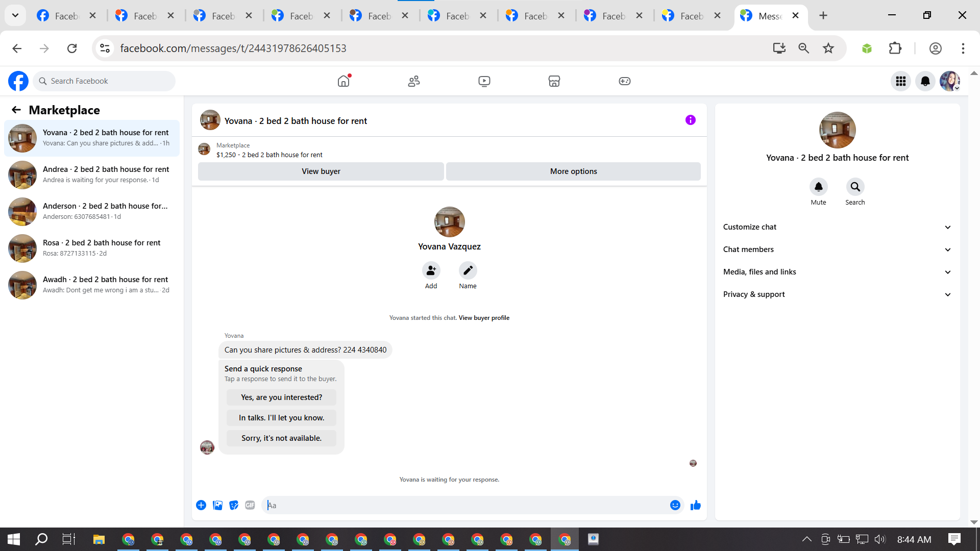This screenshot has height=551, width=980.
Task: Click the View buyer button
Action: pyautogui.click(x=321, y=171)
